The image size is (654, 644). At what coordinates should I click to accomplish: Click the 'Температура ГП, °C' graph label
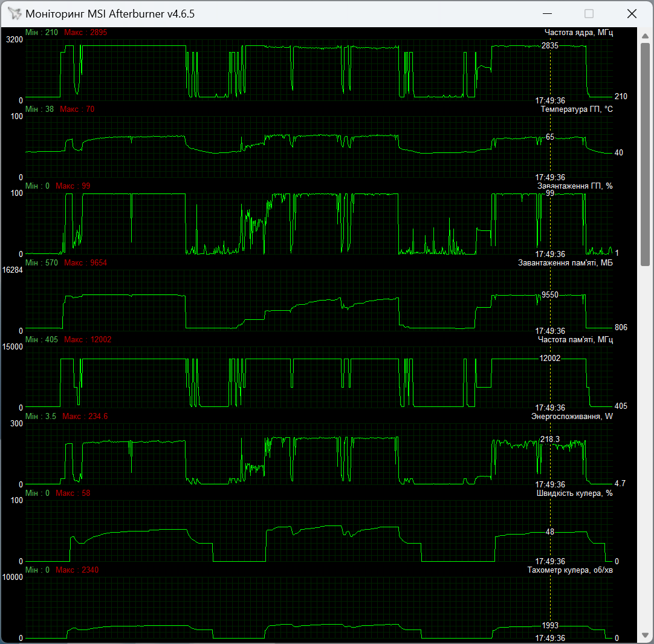(x=577, y=109)
